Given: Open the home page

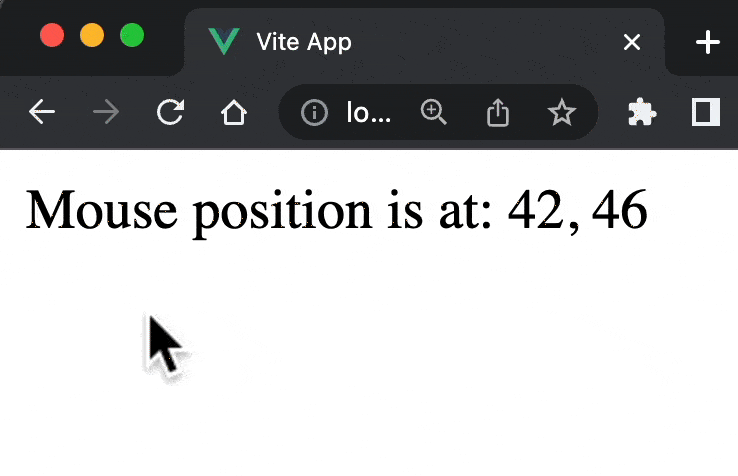Looking at the screenshot, I should (x=234, y=113).
